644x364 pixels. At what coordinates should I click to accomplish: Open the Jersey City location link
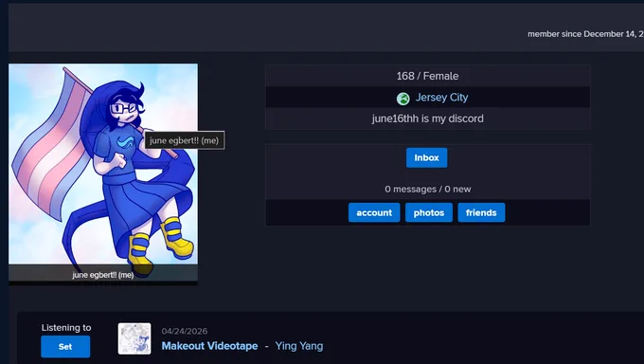(x=441, y=98)
